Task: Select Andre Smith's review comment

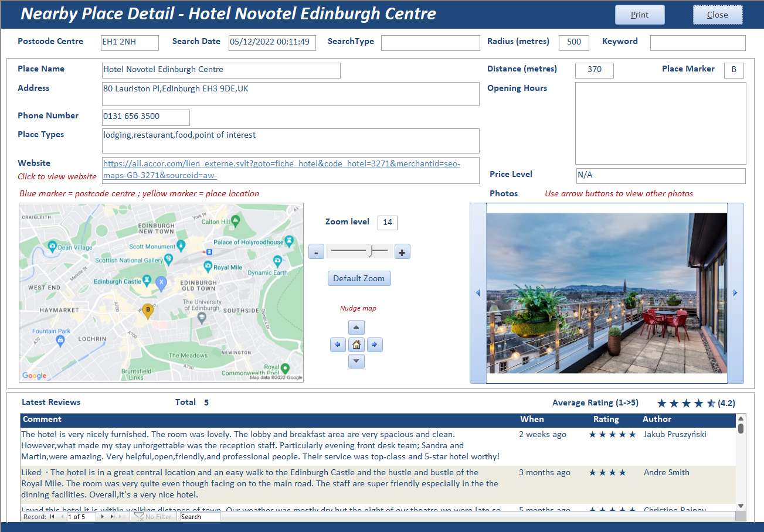Action: pos(260,483)
